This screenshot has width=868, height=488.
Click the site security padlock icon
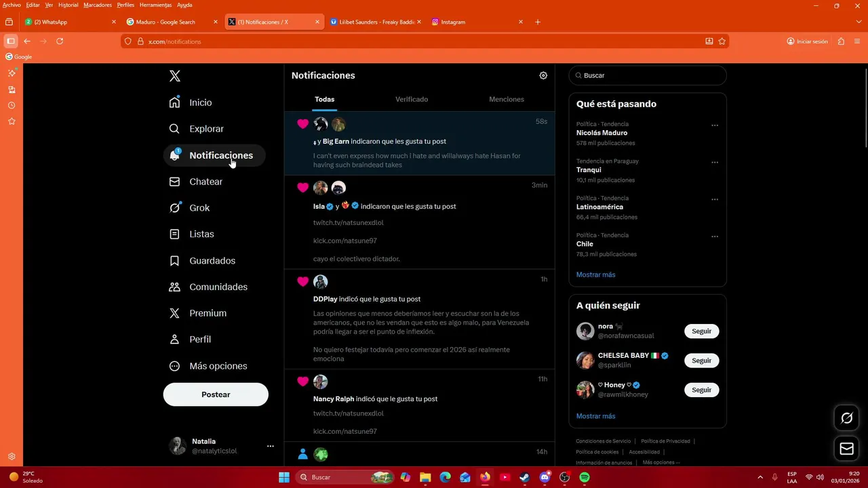(140, 41)
